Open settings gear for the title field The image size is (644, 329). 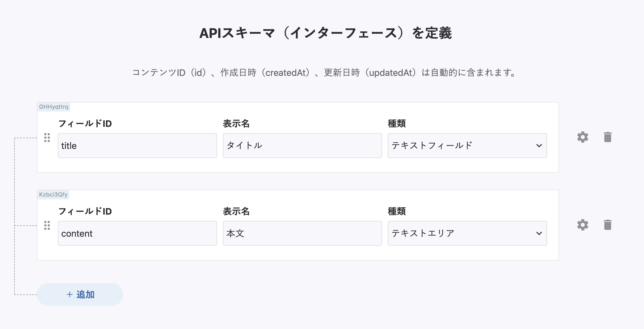pos(583,137)
